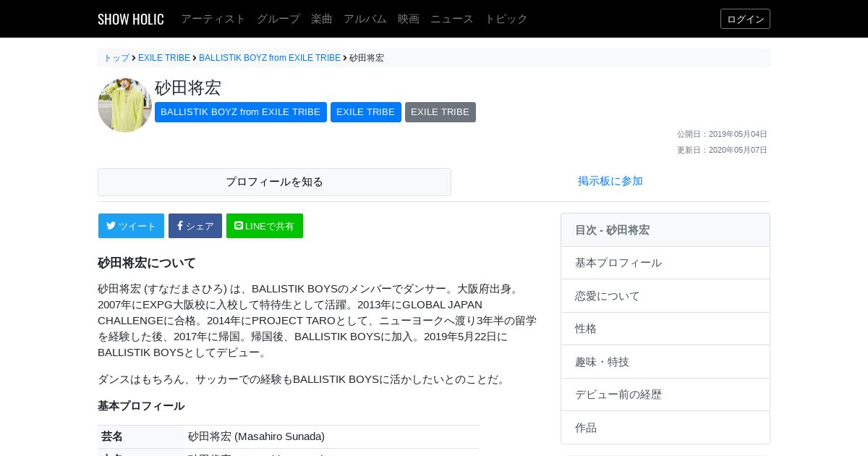Share via Facebook シェア button

click(x=195, y=226)
